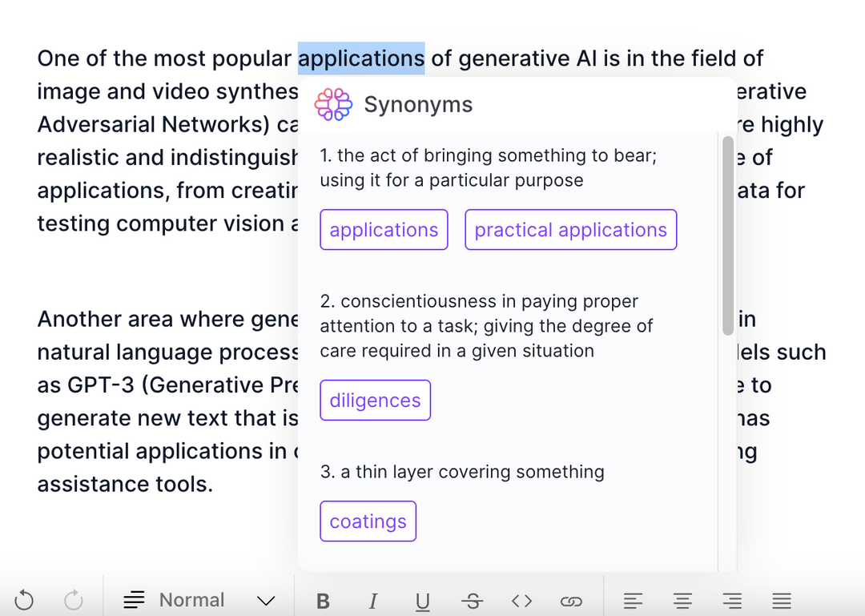Click the Synonyms flower logo
The image size is (865, 616).
point(333,104)
